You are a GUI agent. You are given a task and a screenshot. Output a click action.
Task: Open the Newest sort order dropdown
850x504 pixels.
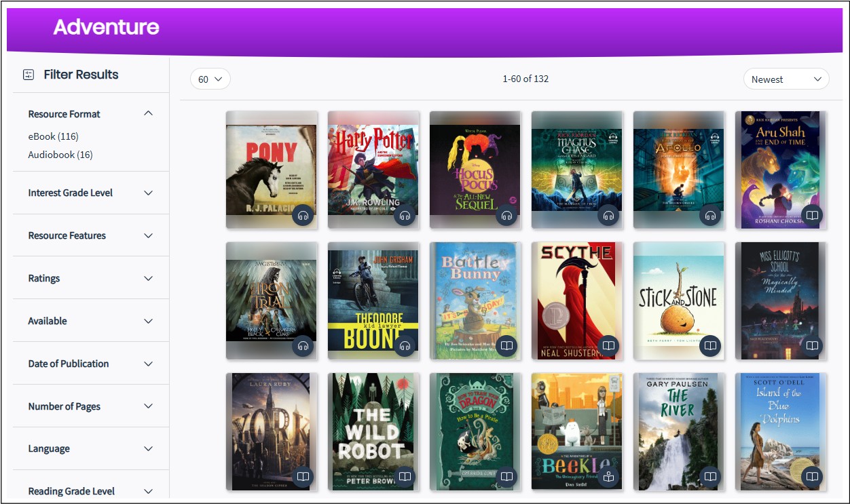click(786, 79)
